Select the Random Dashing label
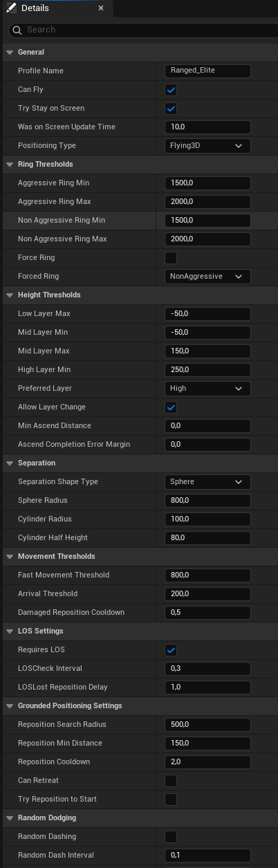The height and width of the screenshot is (868, 278). coord(47,837)
